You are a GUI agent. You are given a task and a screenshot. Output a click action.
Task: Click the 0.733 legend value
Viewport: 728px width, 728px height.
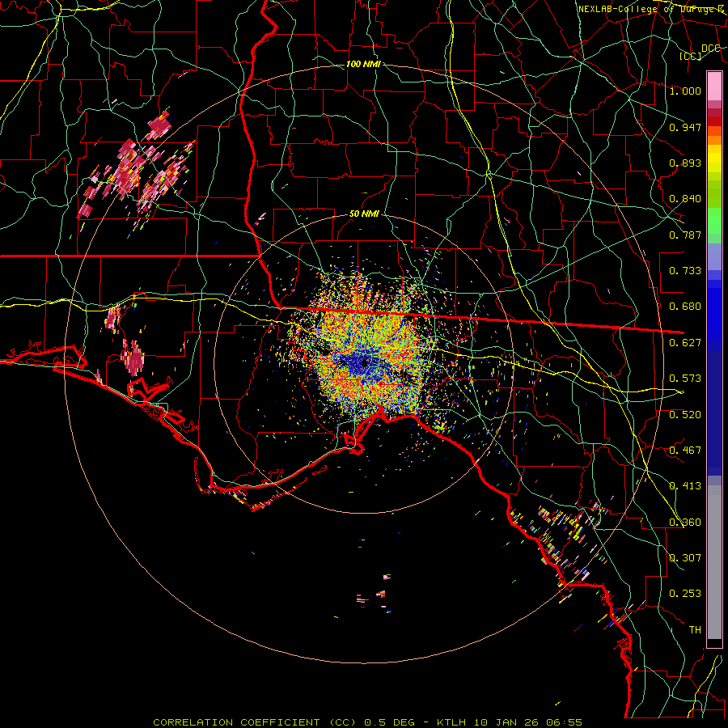pos(685,271)
